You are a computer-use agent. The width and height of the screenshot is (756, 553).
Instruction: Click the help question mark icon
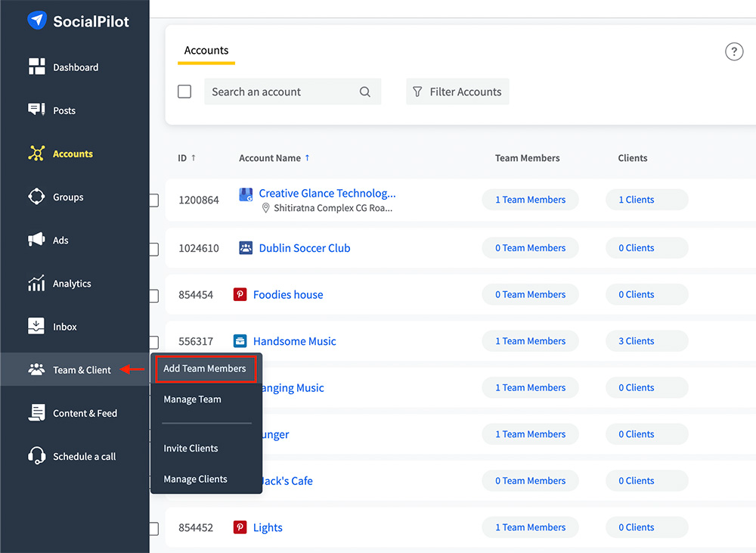(734, 51)
